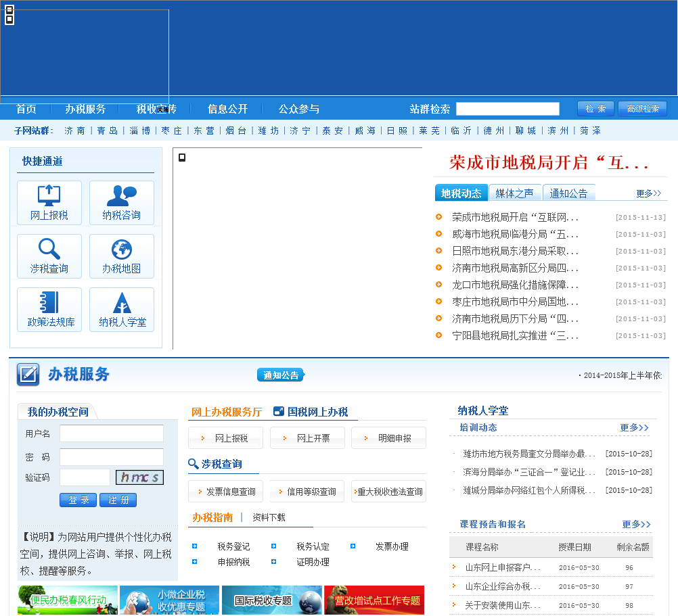Open the 便民办税春风行动 banner
This screenshot has height=616, width=678.
point(68,600)
